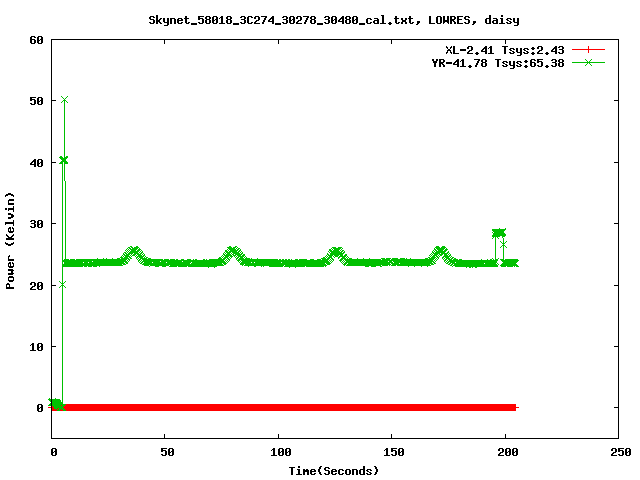Click the y-axis tick label 30
Screen dimensions: 640x480
click(36, 224)
